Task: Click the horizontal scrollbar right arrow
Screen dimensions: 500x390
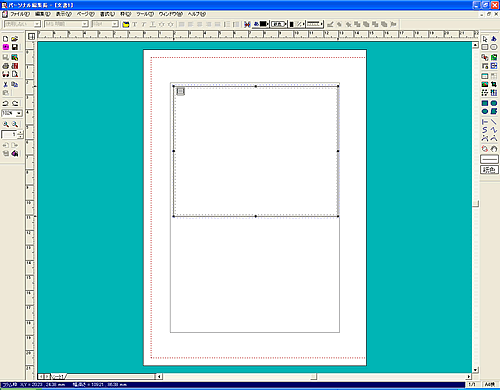Action: [469, 376]
